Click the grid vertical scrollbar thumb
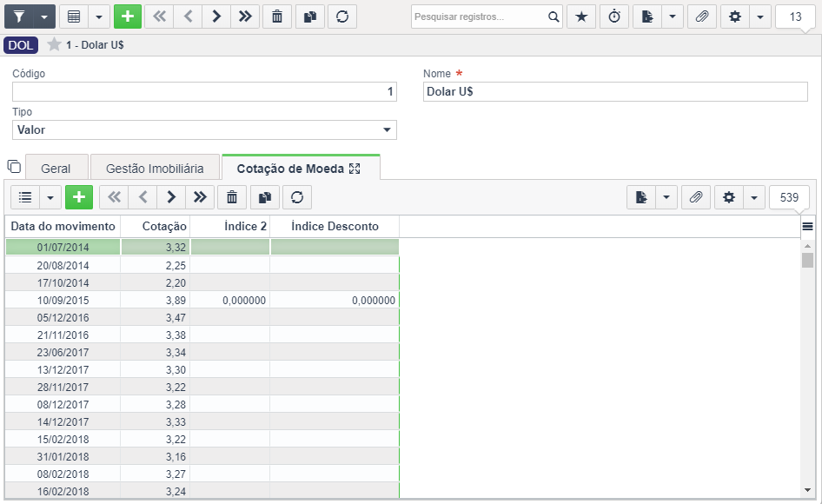Image resolution: width=822 pixels, height=504 pixels. 807,260
